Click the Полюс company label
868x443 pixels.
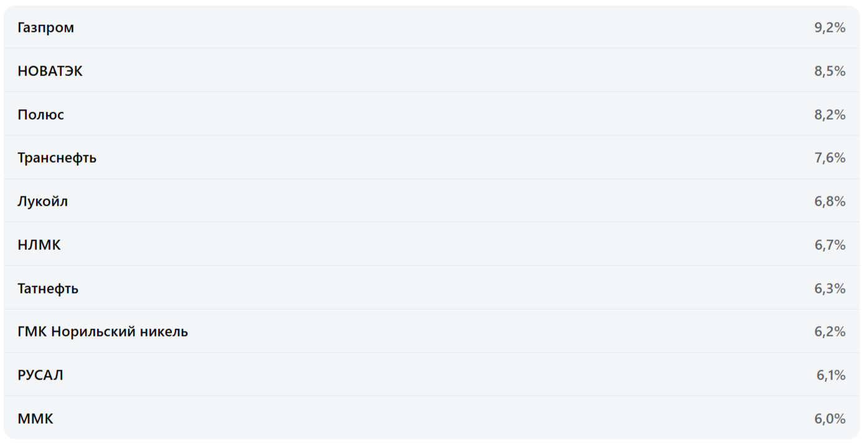click(x=40, y=115)
